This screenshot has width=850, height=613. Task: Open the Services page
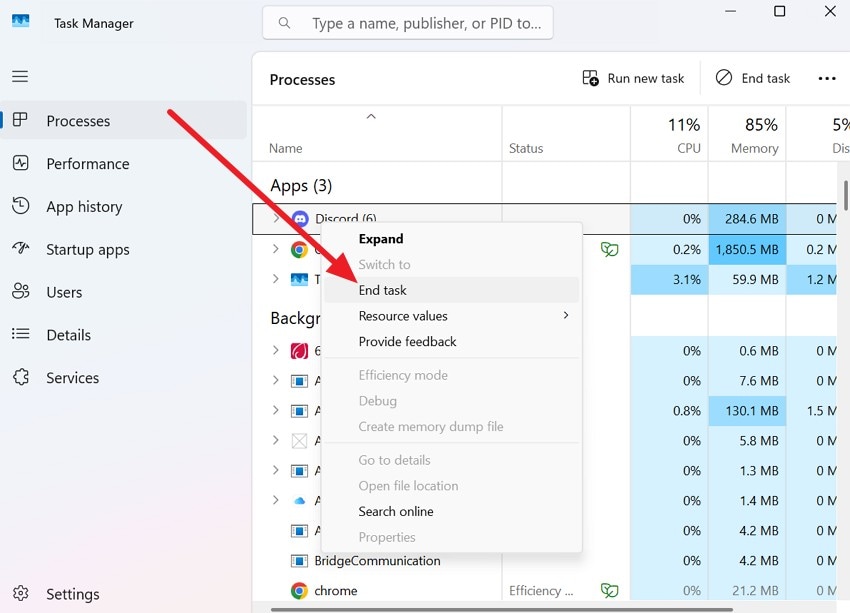72,378
